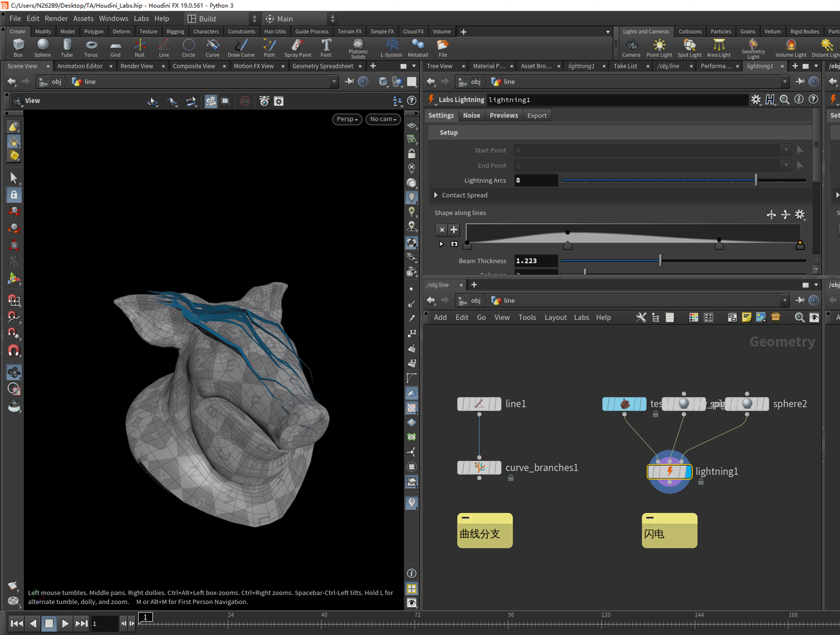Click the Beam Thickness slider
Image resolution: width=840 pixels, height=635 pixels.
660,261
